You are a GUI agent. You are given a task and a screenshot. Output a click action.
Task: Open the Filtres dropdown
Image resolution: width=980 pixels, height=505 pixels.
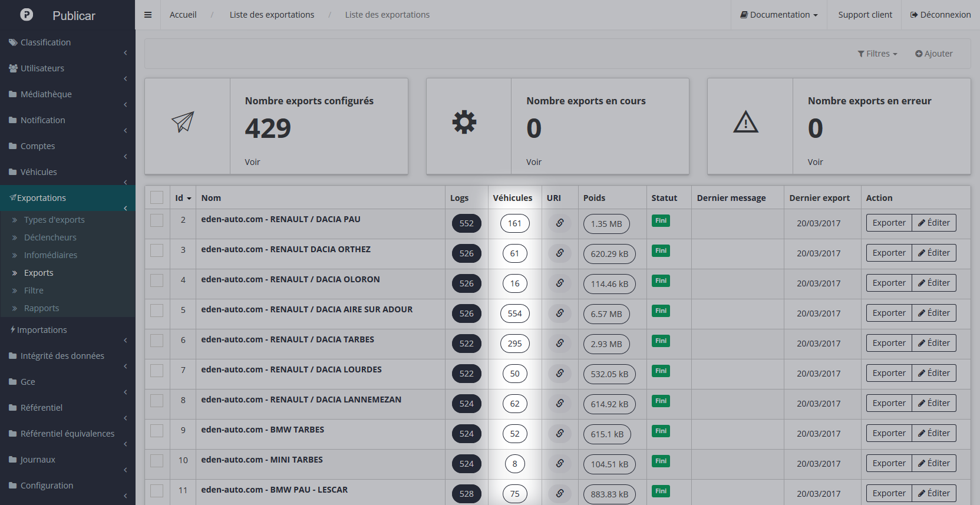tap(877, 54)
